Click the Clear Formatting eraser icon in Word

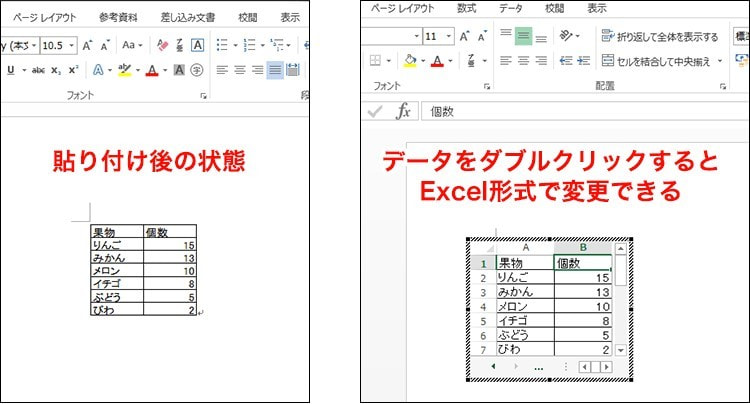tap(163, 45)
